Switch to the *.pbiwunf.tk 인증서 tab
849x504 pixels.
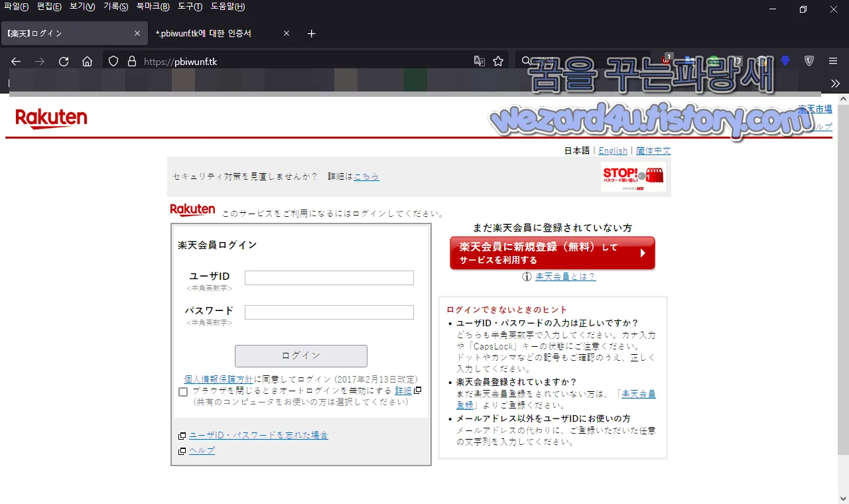222,33
